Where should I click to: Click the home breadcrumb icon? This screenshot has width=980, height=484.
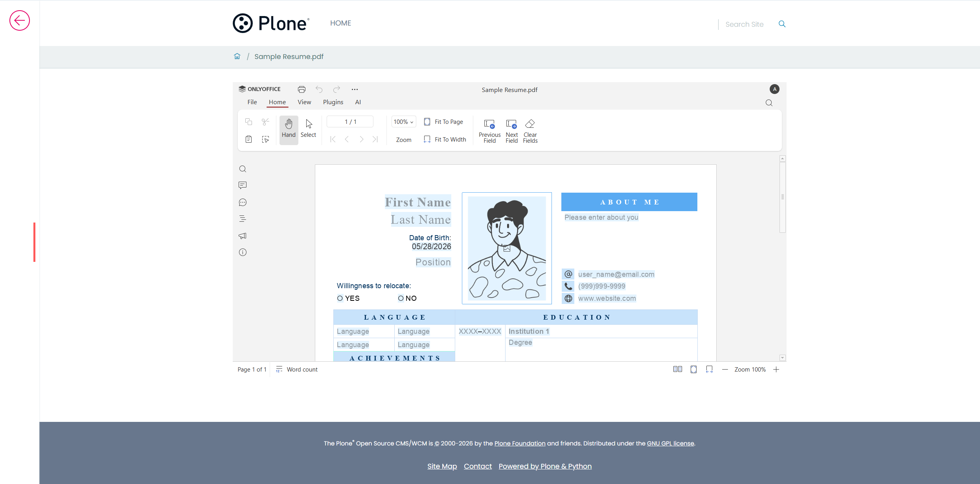237,56
